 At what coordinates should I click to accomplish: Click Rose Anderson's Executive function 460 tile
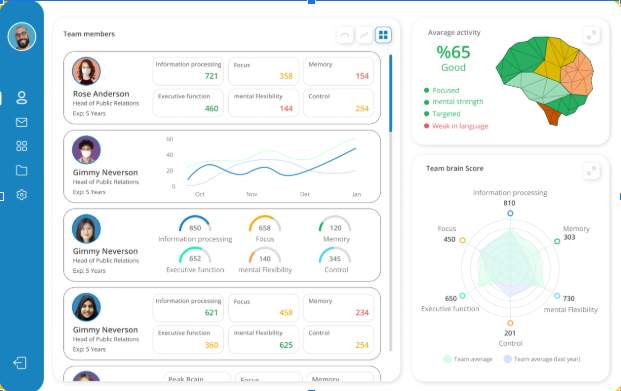(188, 103)
